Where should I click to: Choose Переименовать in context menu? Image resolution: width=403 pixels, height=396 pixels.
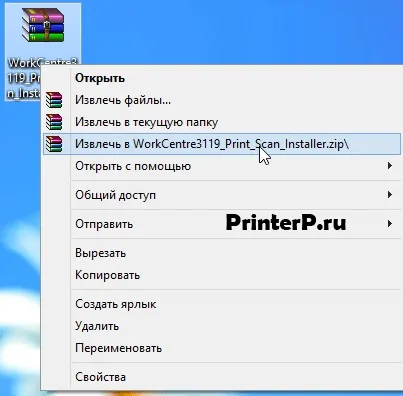(222, 348)
